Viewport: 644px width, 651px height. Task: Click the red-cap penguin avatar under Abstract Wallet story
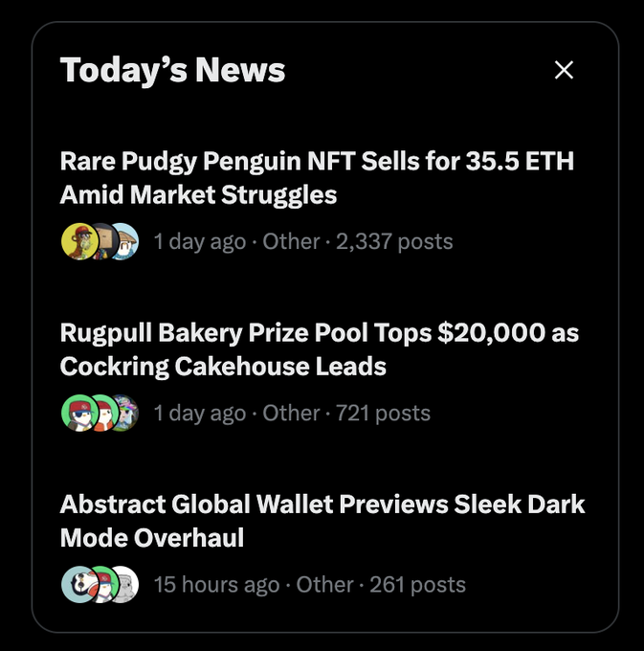click(x=101, y=584)
